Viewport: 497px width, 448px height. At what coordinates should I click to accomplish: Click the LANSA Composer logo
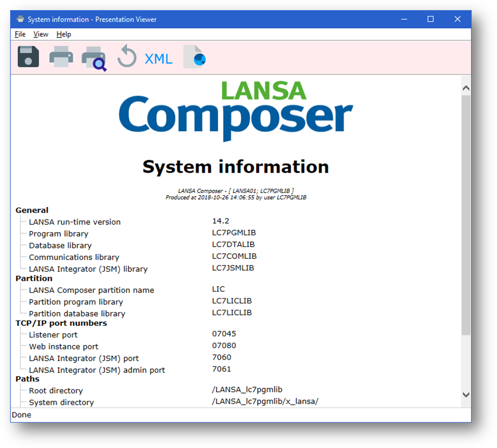pyautogui.click(x=236, y=111)
